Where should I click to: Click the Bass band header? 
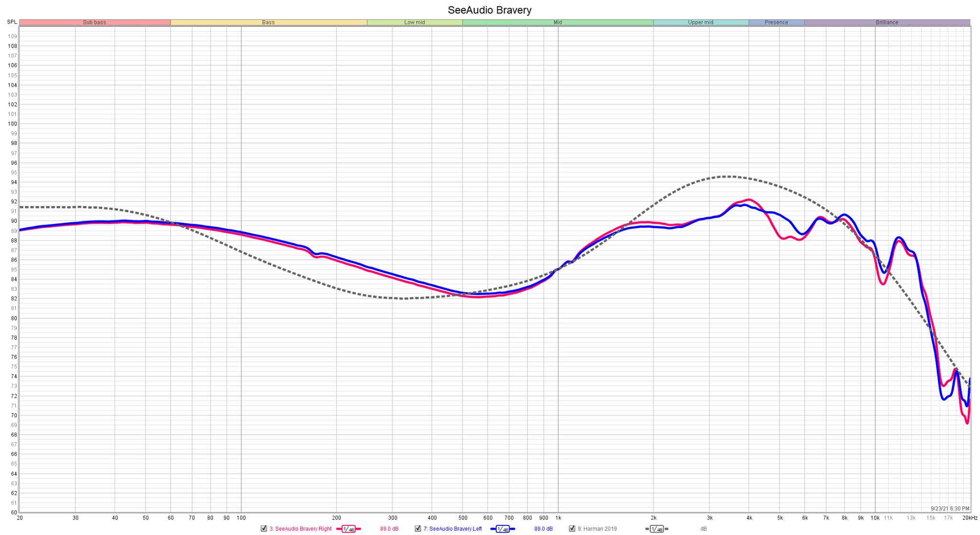tap(268, 23)
